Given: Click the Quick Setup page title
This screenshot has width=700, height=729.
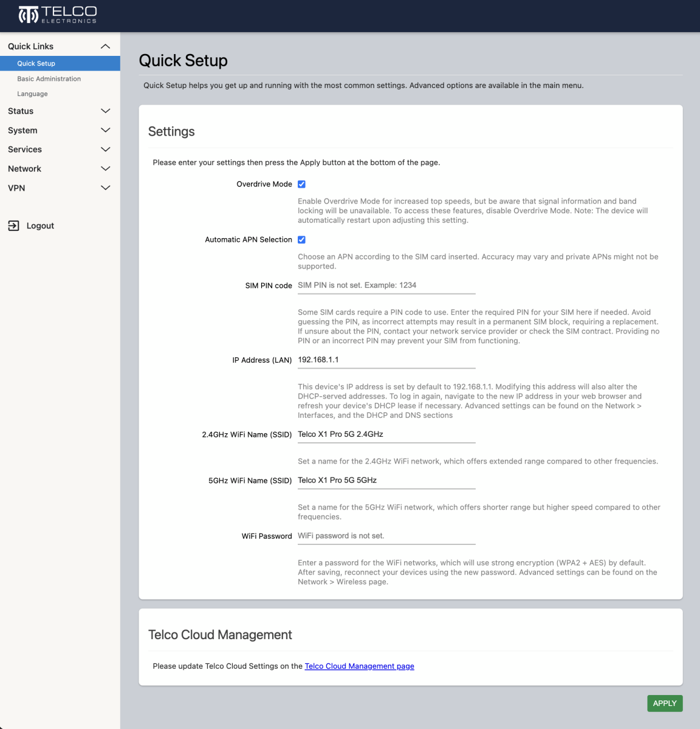Looking at the screenshot, I should pyautogui.click(x=183, y=61).
